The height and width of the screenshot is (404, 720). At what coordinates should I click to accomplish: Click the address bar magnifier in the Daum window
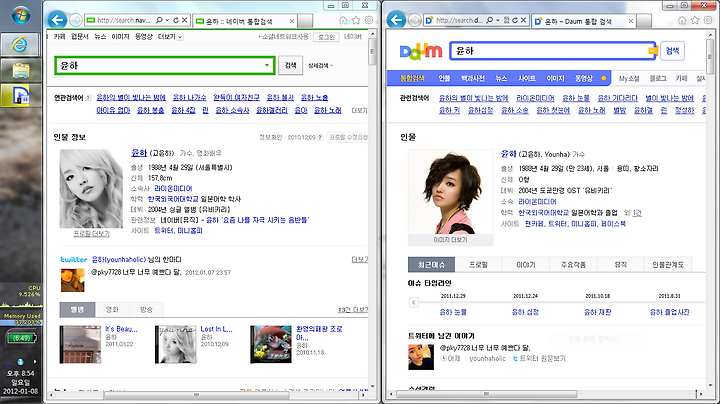tap(489, 20)
